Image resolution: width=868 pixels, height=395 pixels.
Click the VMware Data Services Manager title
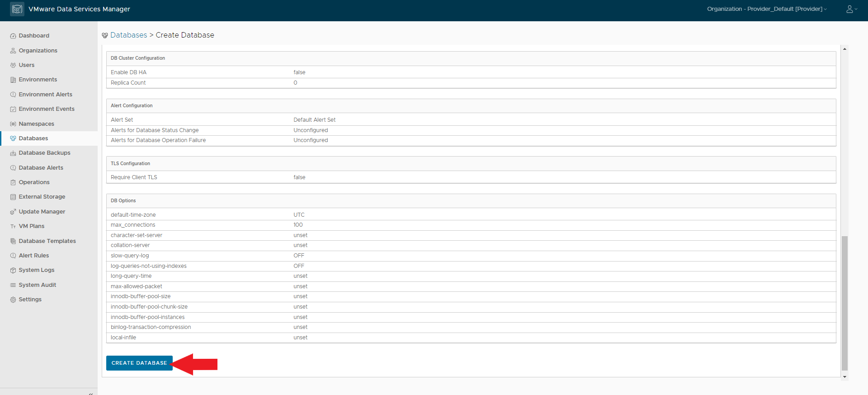[x=79, y=9]
